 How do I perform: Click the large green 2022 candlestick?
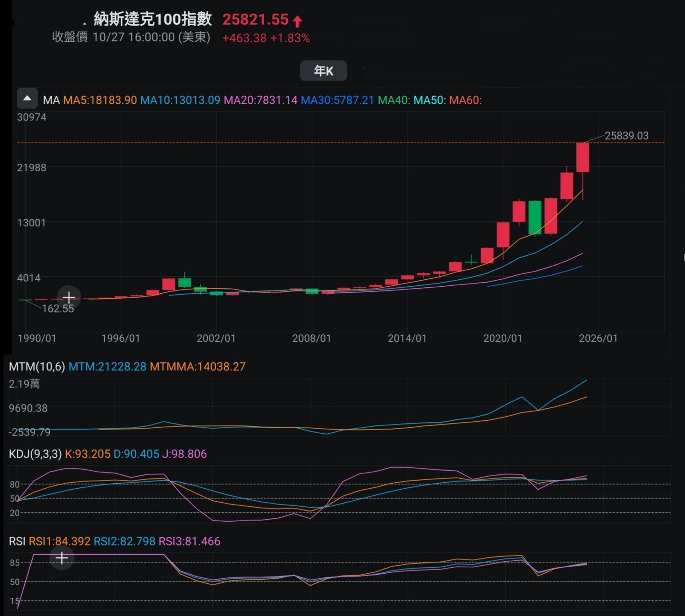(x=535, y=217)
